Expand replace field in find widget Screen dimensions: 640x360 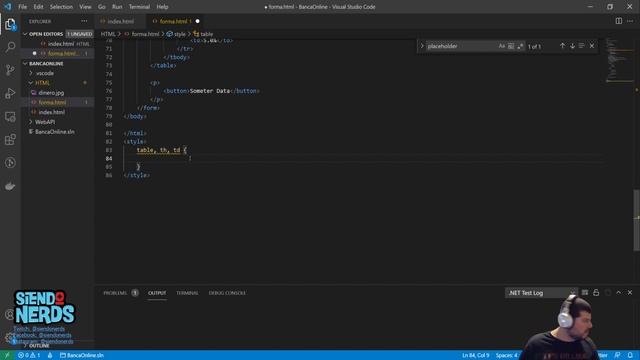coord(422,46)
